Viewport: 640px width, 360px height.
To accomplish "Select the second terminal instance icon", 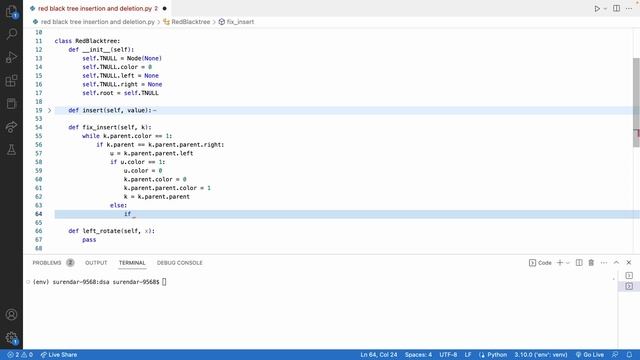I will (x=629, y=286).
